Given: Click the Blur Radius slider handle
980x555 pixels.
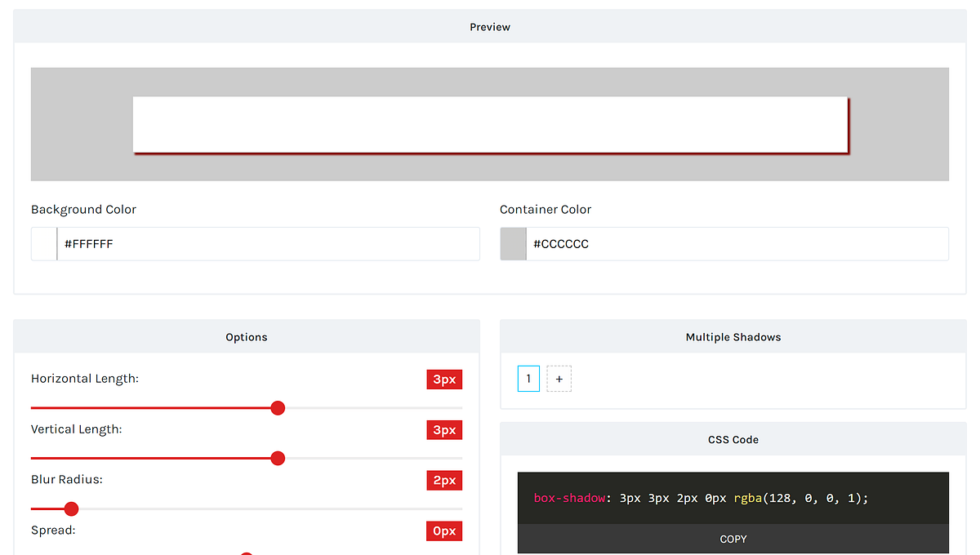Looking at the screenshot, I should pyautogui.click(x=71, y=508).
